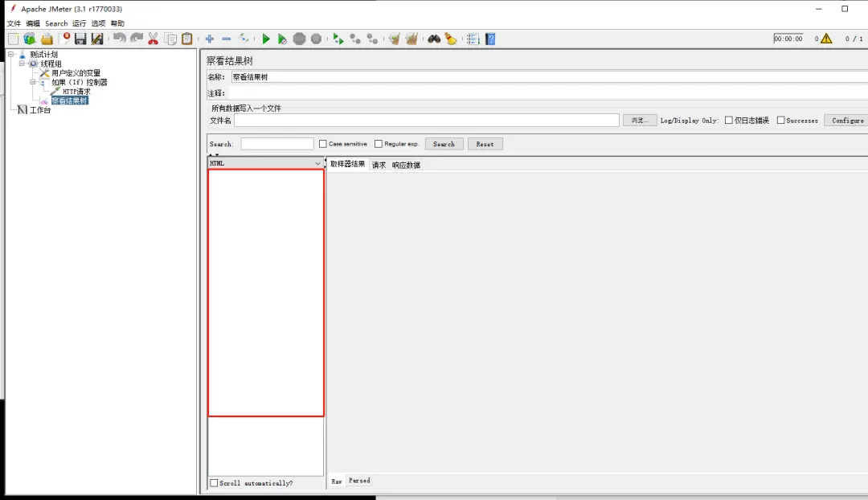Open the 编辑 menu

(x=33, y=23)
